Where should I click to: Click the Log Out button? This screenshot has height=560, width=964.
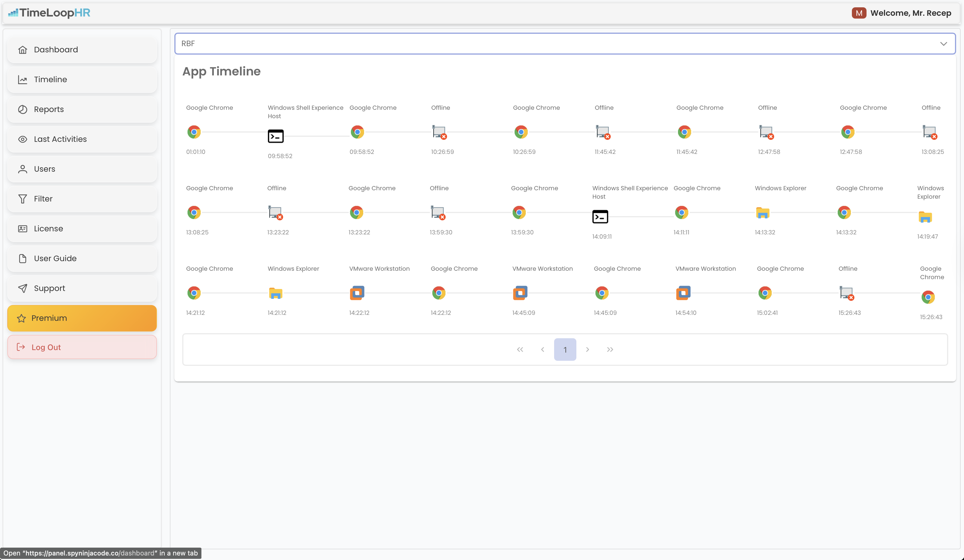click(46, 347)
